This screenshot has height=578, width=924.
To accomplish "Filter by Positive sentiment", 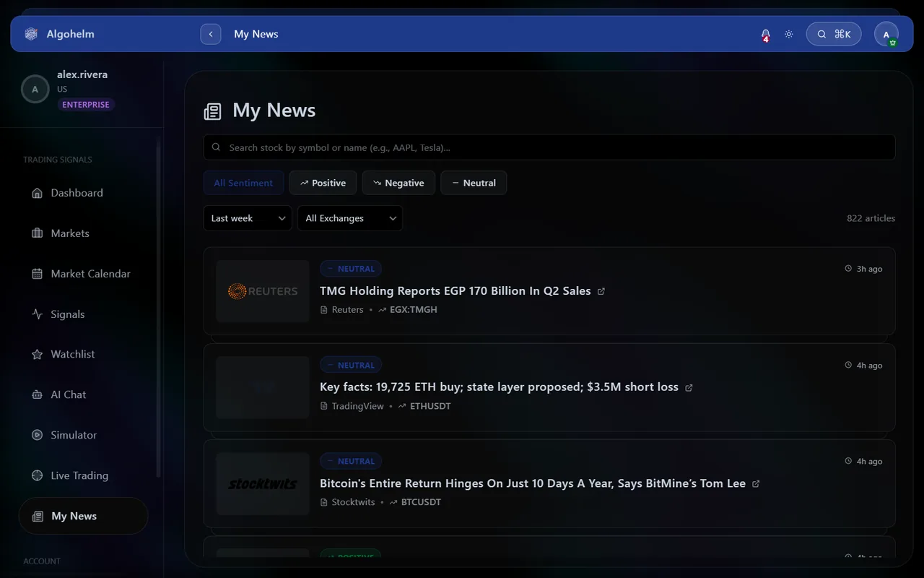I will click(323, 183).
